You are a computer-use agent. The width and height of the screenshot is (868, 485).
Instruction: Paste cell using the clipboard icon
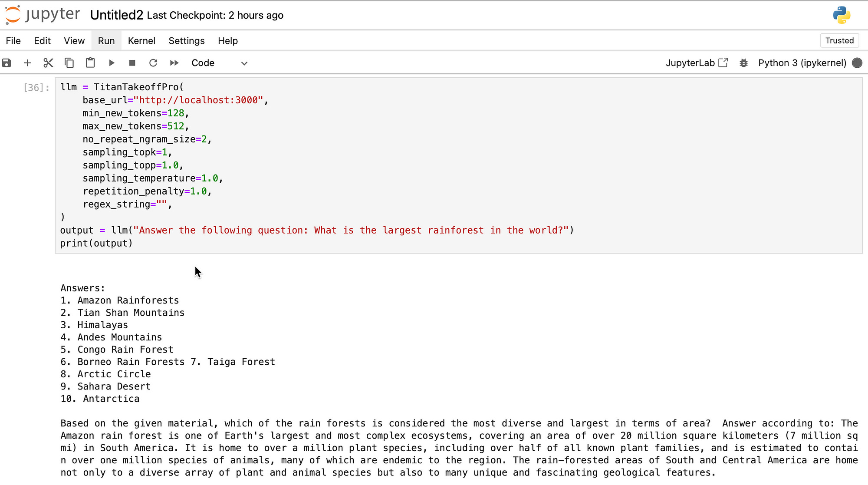point(90,63)
